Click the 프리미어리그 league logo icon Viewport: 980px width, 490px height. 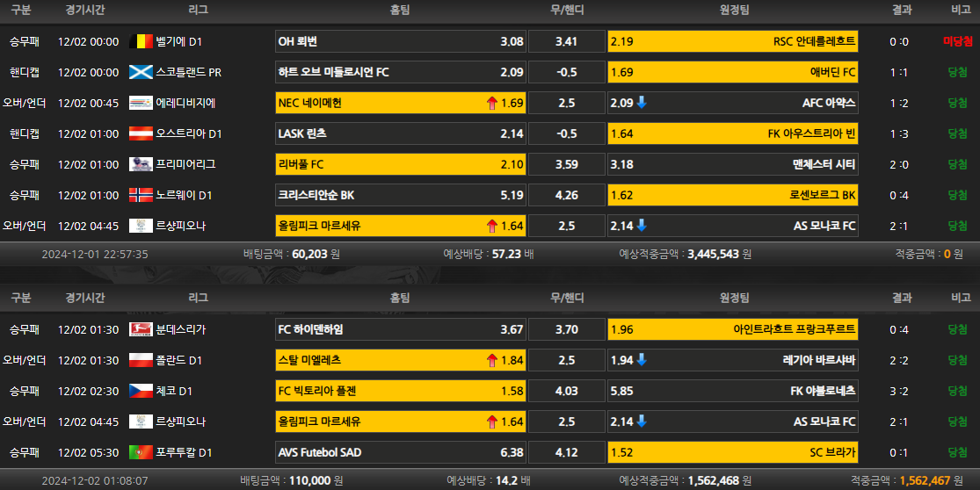click(141, 164)
